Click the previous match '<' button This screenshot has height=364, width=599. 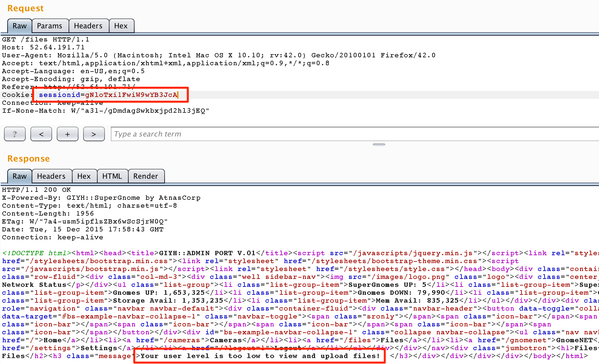41,134
